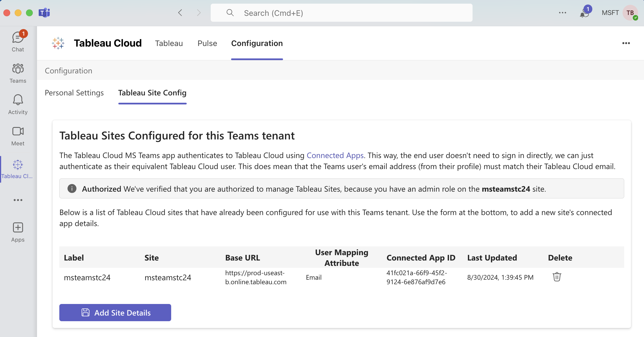Open the Personal Settings tab
644x337 pixels.
[x=74, y=93]
